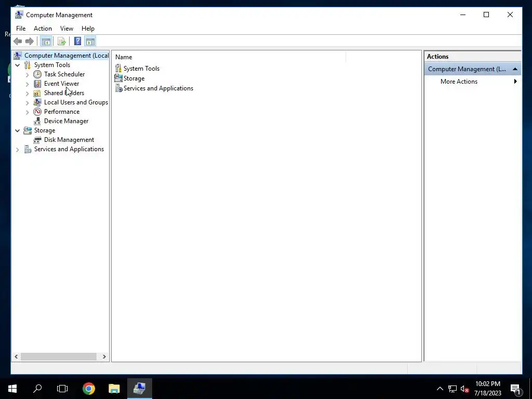Click System Tools icon in center list
Image resolution: width=532 pixels, height=399 pixels.
(118, 69)
